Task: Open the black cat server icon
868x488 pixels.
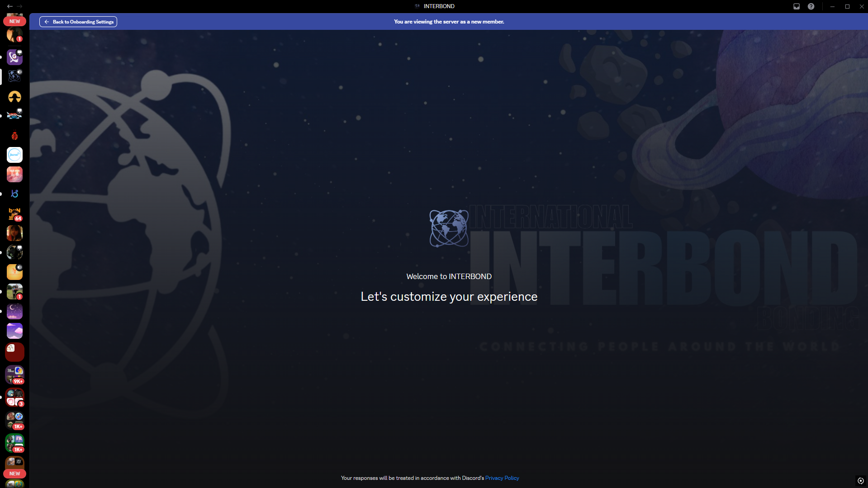Action: coord(14,252)
